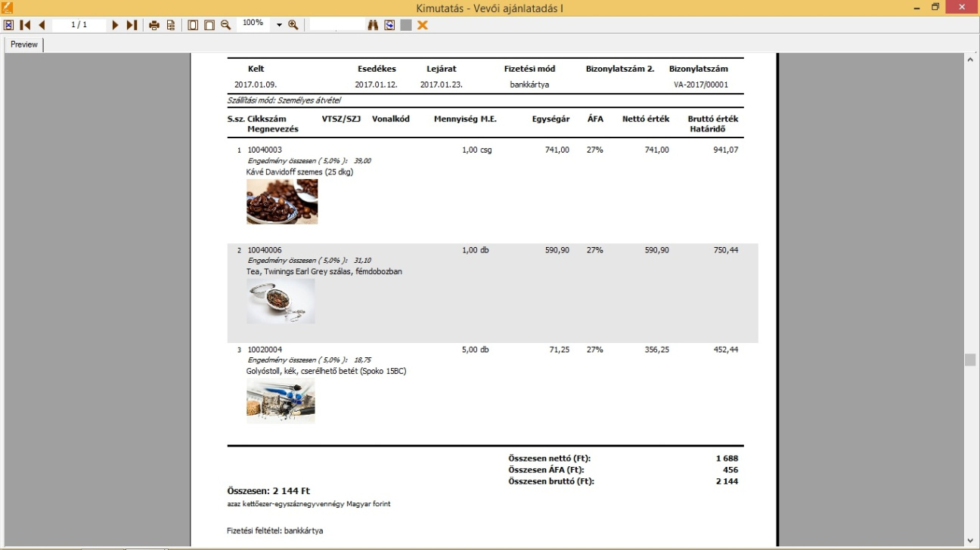Jump to the last page
980x550 pixels.
pos(132,25)
